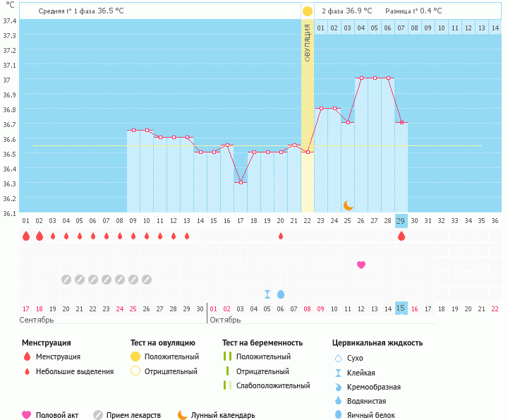
Task: Click the medication icon on cycle day 04
Action: click(x=66, y=280)
